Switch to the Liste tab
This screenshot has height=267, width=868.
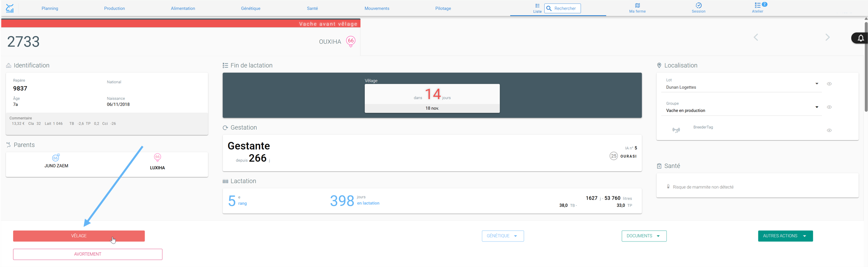pyautogui.click(x=537, y=8)
